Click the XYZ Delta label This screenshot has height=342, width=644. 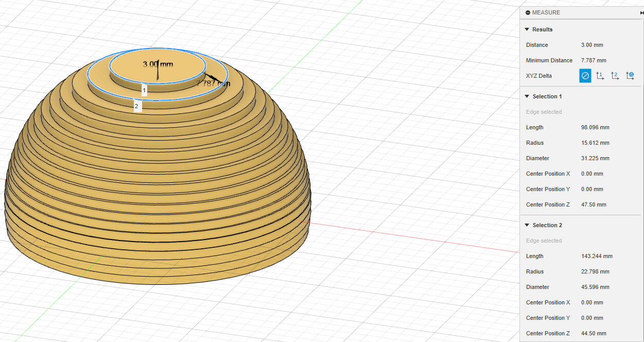point(539,76)
